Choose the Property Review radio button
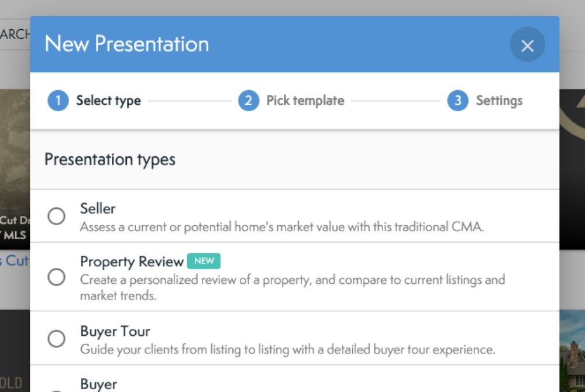585x392 pixels. point(57,277)
